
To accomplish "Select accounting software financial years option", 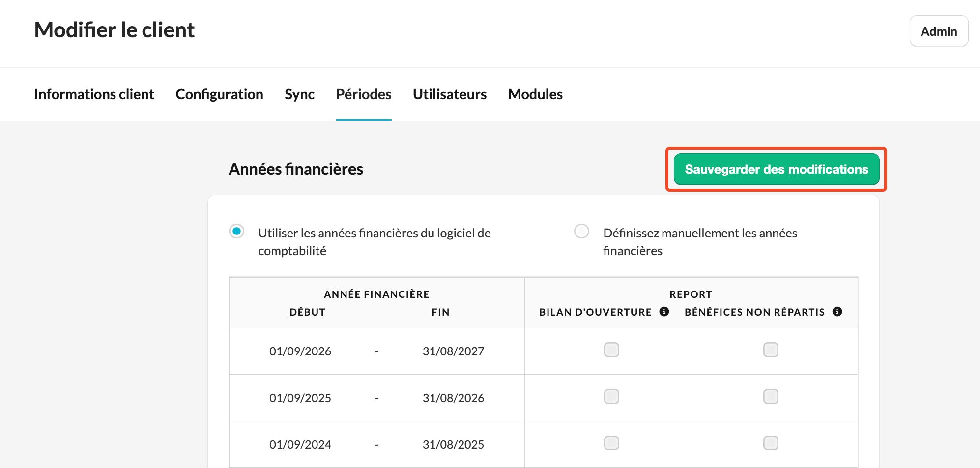I will tap(237, 231).
